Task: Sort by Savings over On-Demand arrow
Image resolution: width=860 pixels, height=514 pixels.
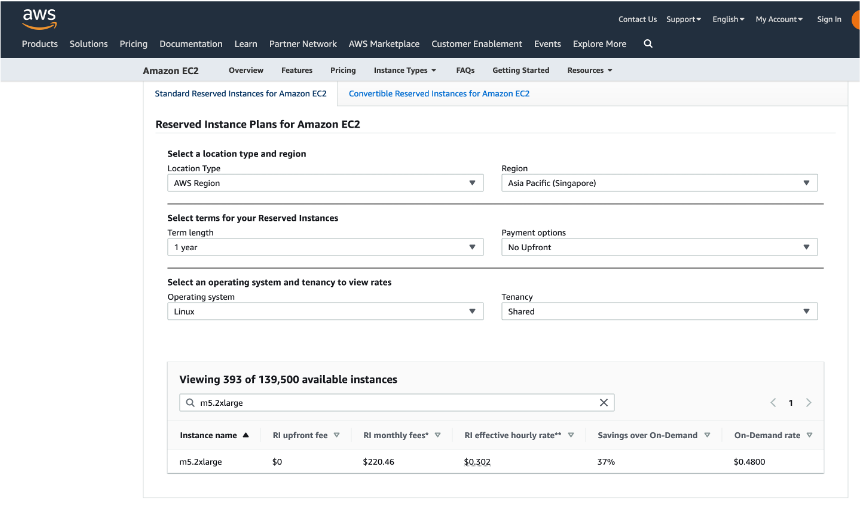Action: [x=707, y=435]
